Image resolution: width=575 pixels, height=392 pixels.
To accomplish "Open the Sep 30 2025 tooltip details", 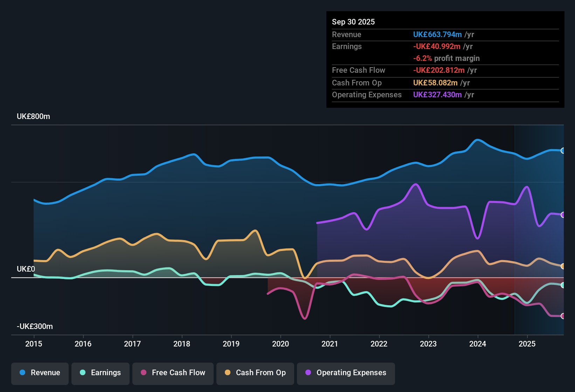I will pyautogui.click(x=353, y=22).
